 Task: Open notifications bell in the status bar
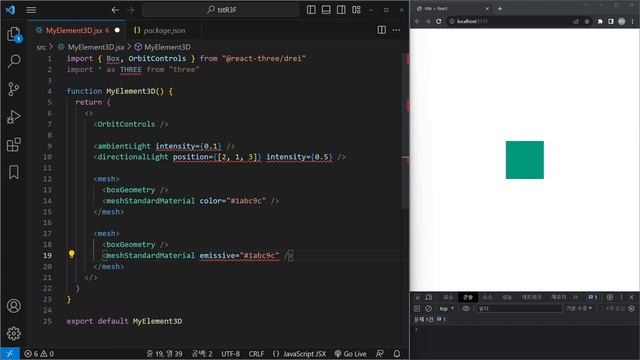pyautogui.click(x=397, y=353)
